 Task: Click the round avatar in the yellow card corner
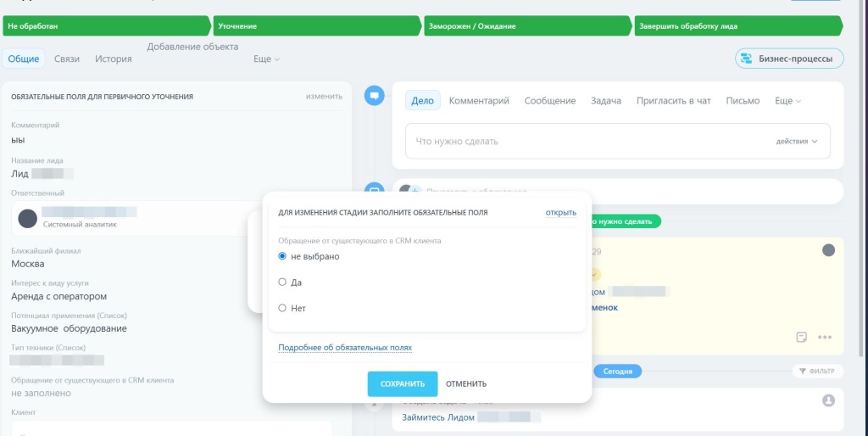pyautogui.click(x=828, y=250)
